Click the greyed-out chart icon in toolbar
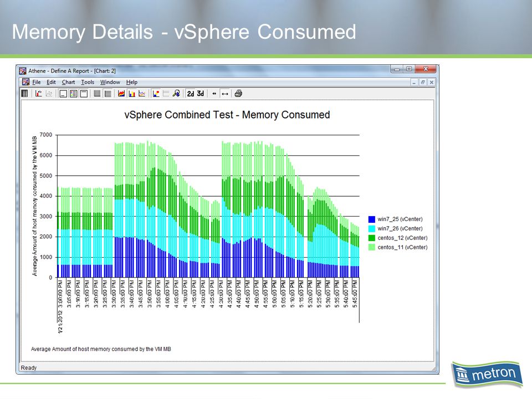 (49, 93)
